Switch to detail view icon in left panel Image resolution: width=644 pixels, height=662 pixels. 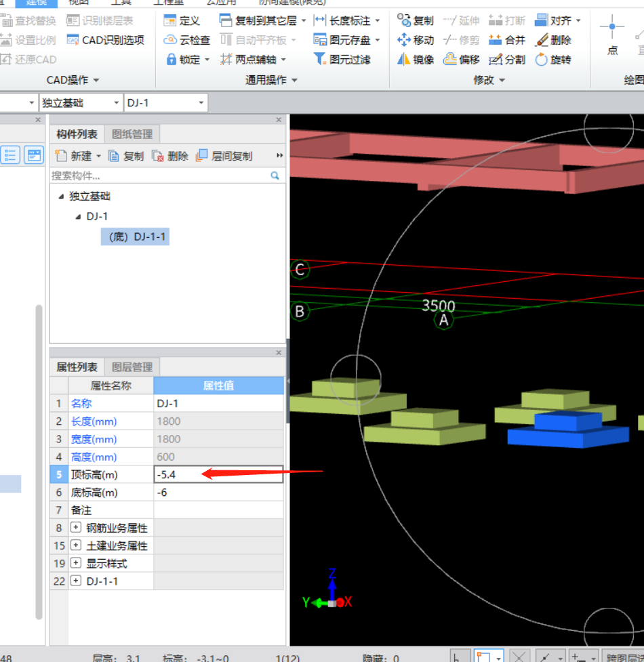click(x=34, y=155)
